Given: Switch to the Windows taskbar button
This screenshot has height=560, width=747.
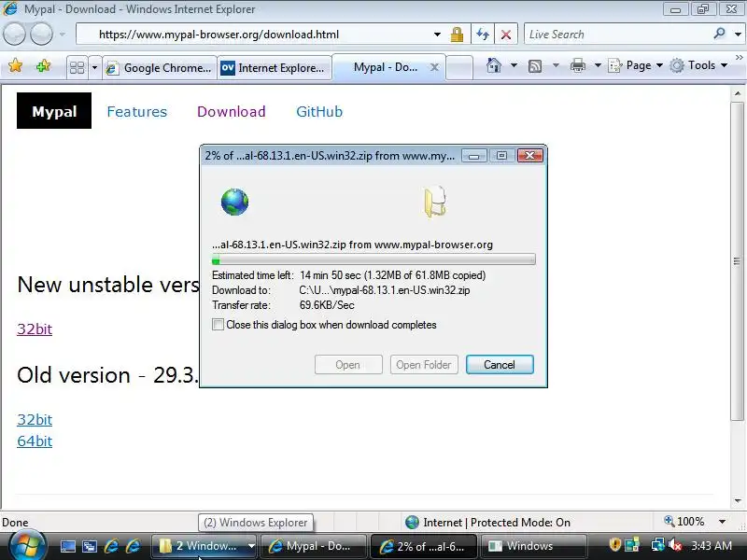Looking at the screenshot, I should click(x=533, y=546).
